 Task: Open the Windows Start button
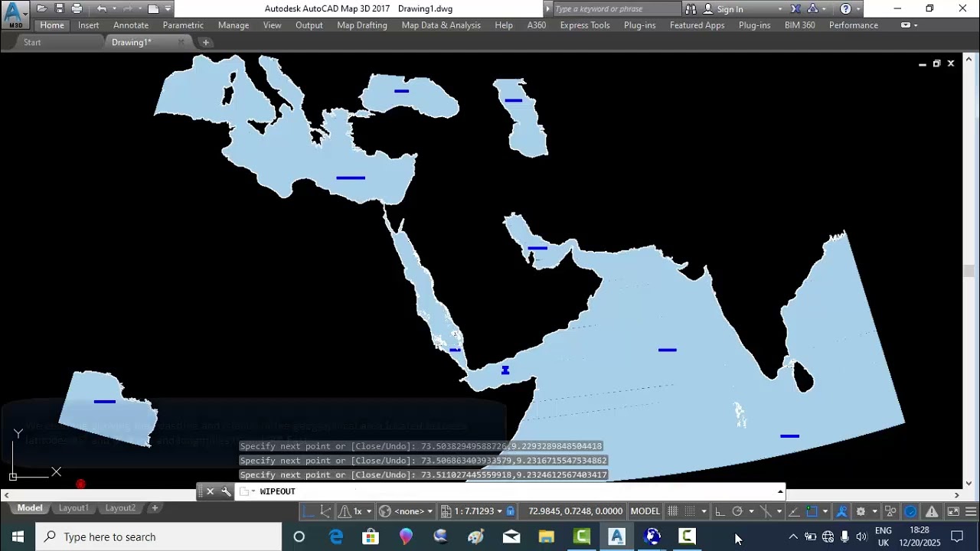pos(18,536)
